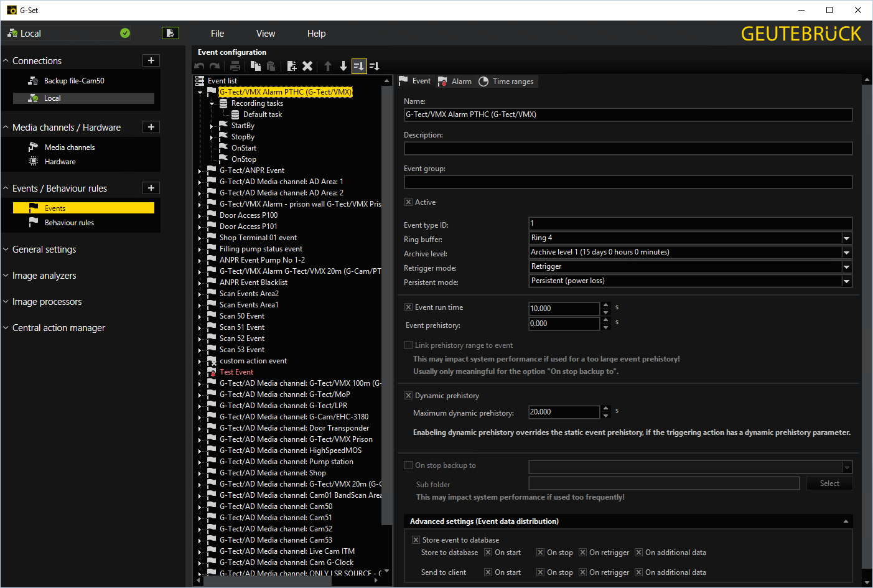Screen dimensions: 873x588
Task: Click the StartBy flag icon
Action: (x=223, y=126)
